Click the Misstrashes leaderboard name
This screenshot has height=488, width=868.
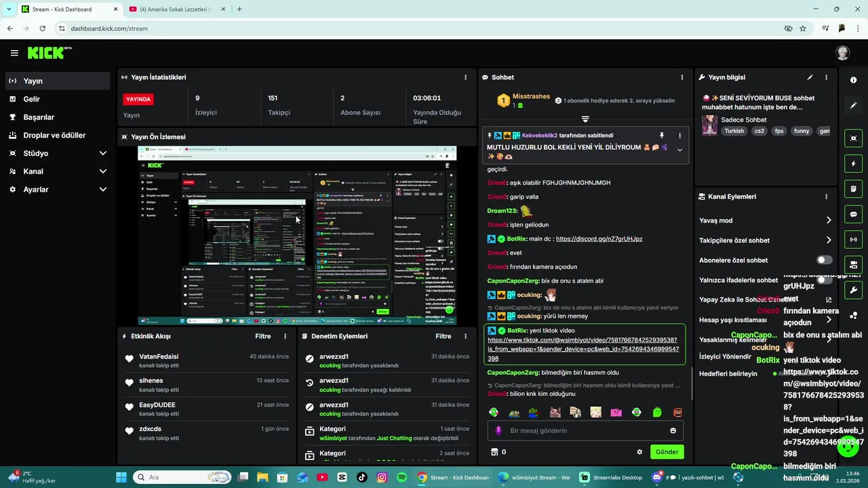click(x=531, y=96)
